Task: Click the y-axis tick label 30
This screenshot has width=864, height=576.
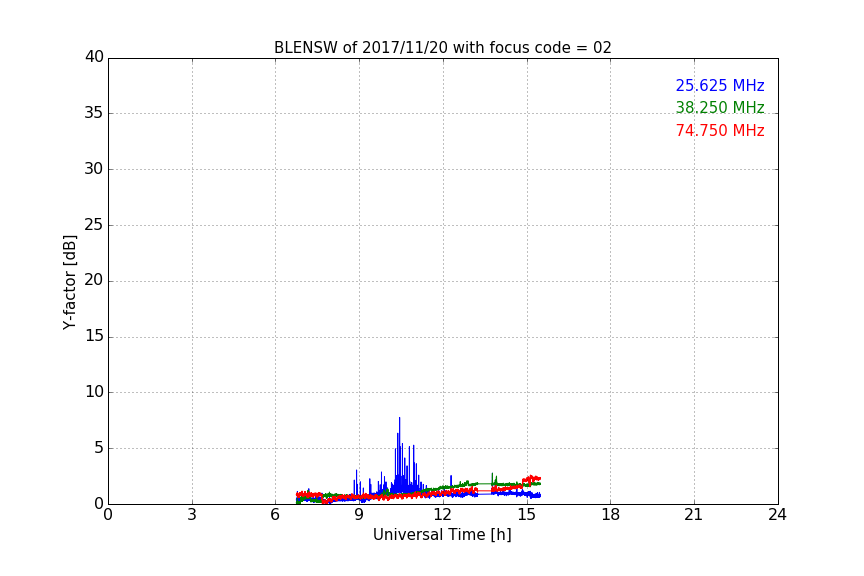Action: tap(94, 169)
